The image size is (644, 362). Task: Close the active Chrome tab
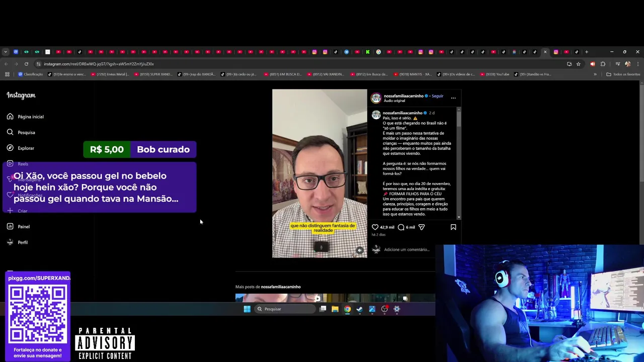(545, 52)
